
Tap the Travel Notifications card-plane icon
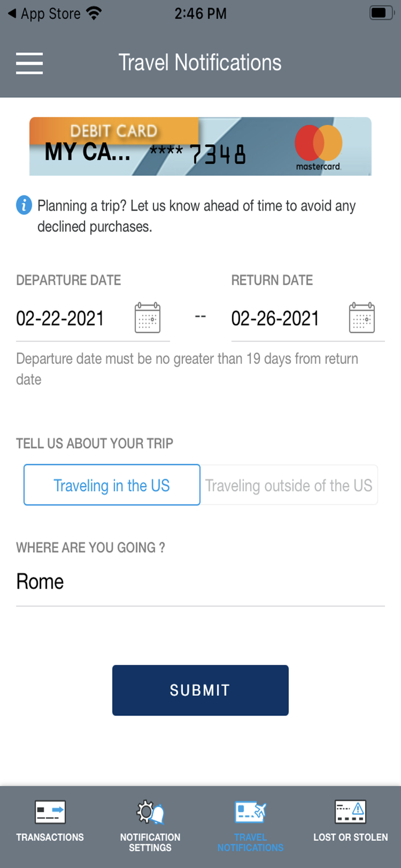(250, 812)
